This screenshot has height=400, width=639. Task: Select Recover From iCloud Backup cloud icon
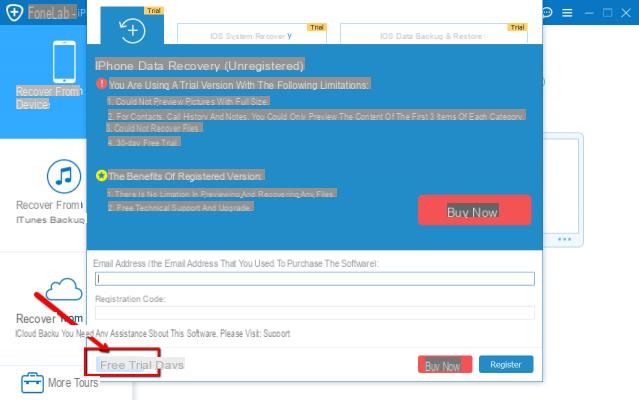64,289
